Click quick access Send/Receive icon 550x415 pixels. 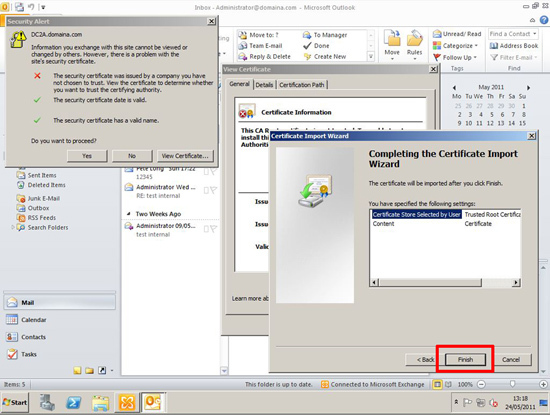coord(20,7)
